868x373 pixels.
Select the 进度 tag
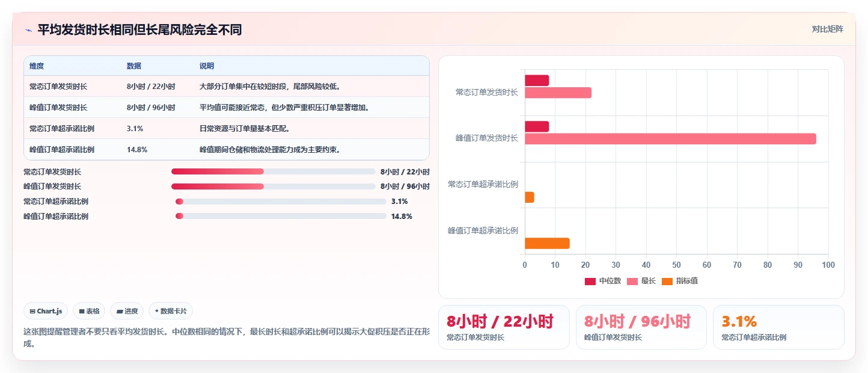coord(127,311)
